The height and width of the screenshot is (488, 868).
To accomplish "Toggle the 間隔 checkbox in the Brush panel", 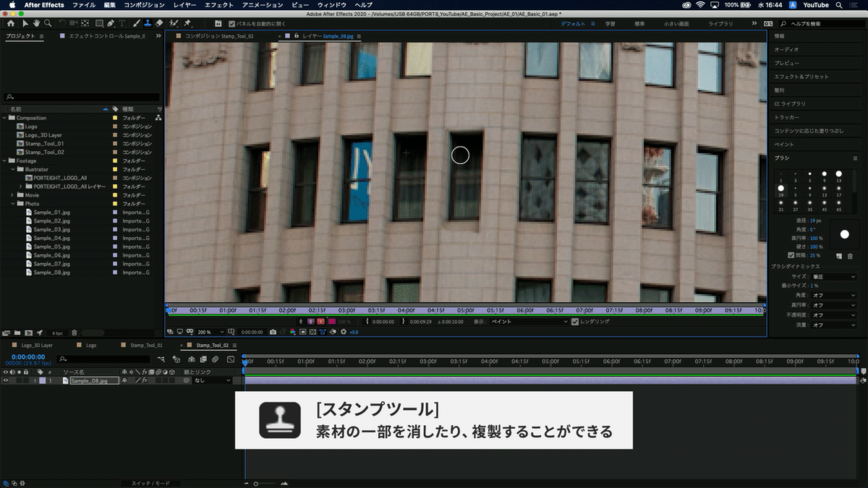I will [791, 255].
